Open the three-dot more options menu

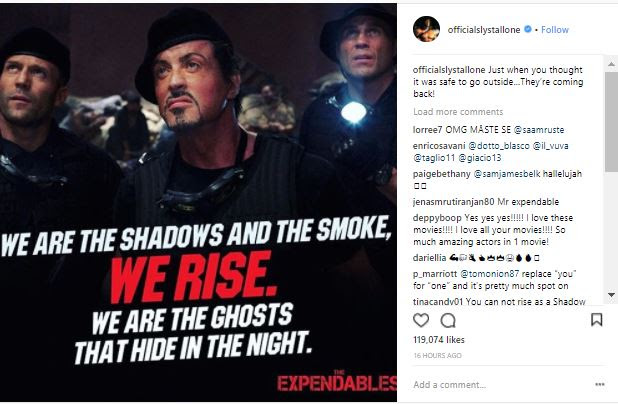tap(600, 384)
